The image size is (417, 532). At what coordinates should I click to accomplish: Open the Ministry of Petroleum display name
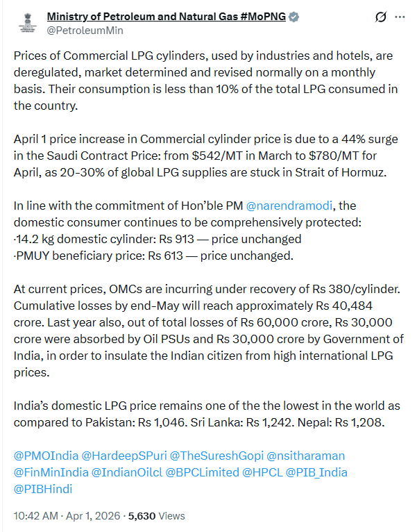167,17
